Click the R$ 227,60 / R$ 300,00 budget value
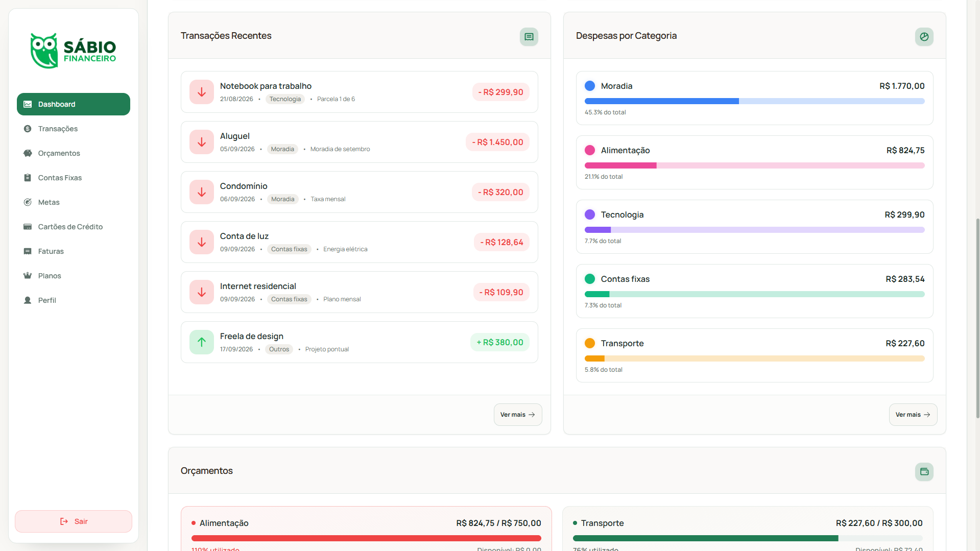 pos(879,523)
